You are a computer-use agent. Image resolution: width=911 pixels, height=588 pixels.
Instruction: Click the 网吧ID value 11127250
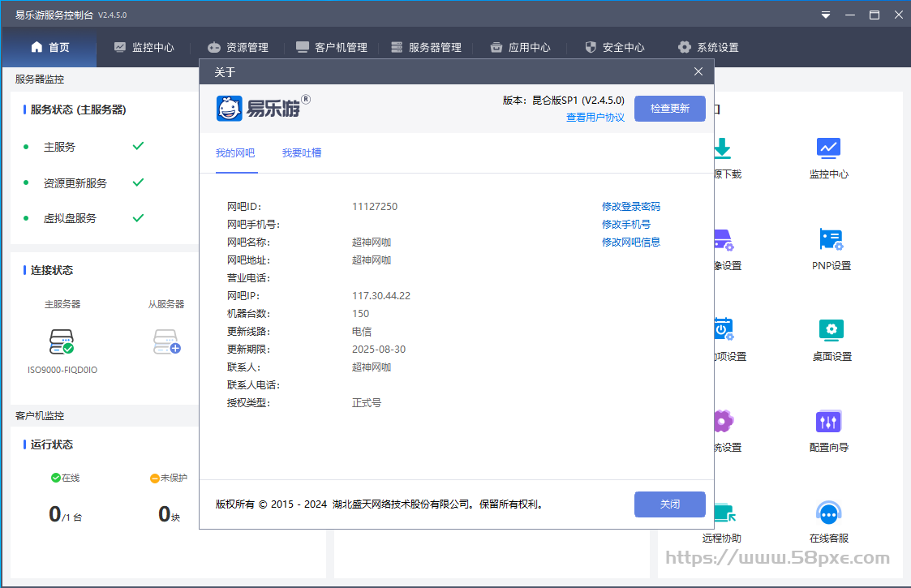(x=375, y=206)
